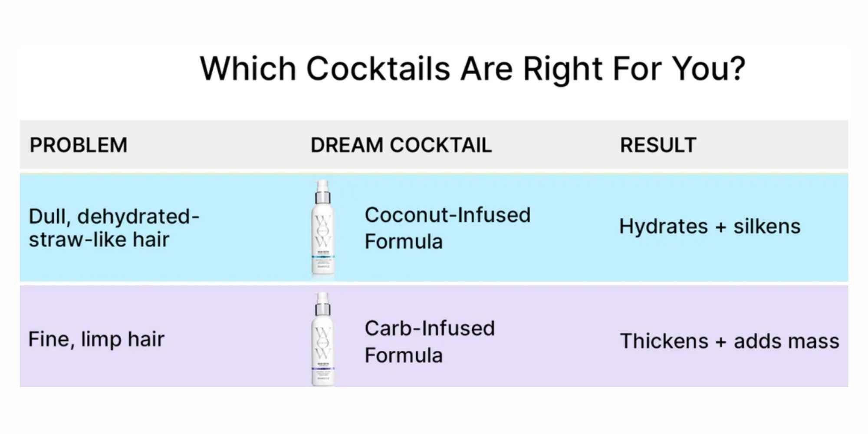Click the WOW logo on the coconut bottle

pos(323,230)
